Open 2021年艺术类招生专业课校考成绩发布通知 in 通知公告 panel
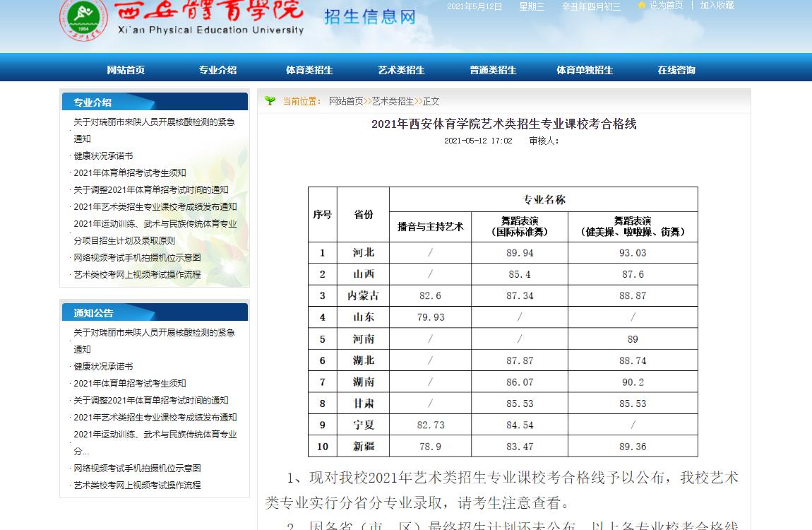The image size is (812, 530). [155, 418]
